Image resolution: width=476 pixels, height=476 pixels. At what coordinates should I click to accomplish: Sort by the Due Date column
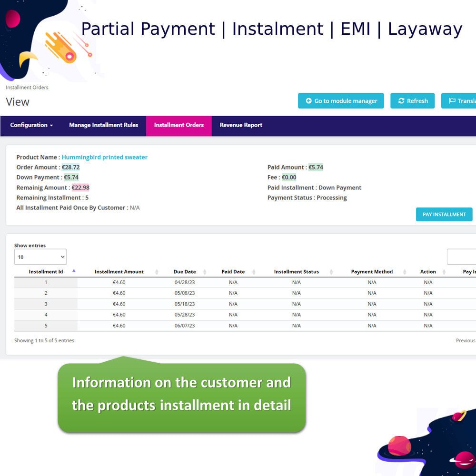click(x=185, y=272)
